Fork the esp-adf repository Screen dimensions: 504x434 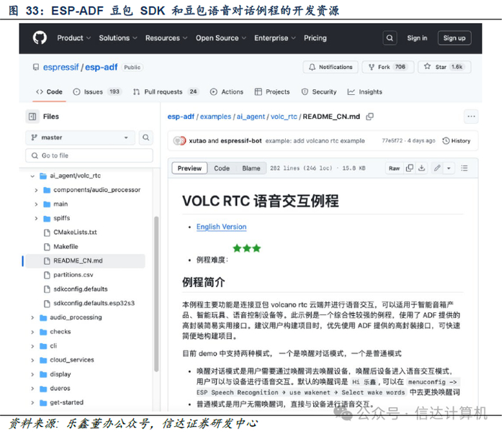(x=388, y=67)
